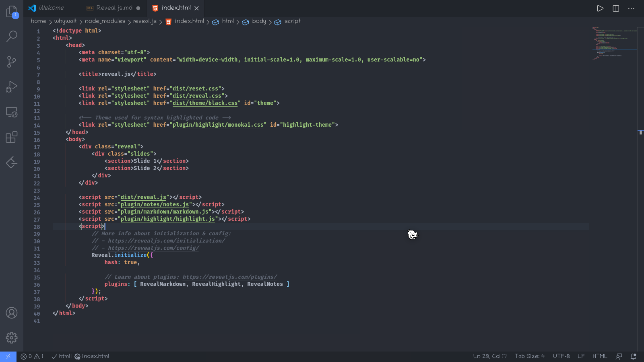This screenshot has height=362, width=644.
Task: Open problems panel via errors and warnings count
Action: tap(32, 356)
